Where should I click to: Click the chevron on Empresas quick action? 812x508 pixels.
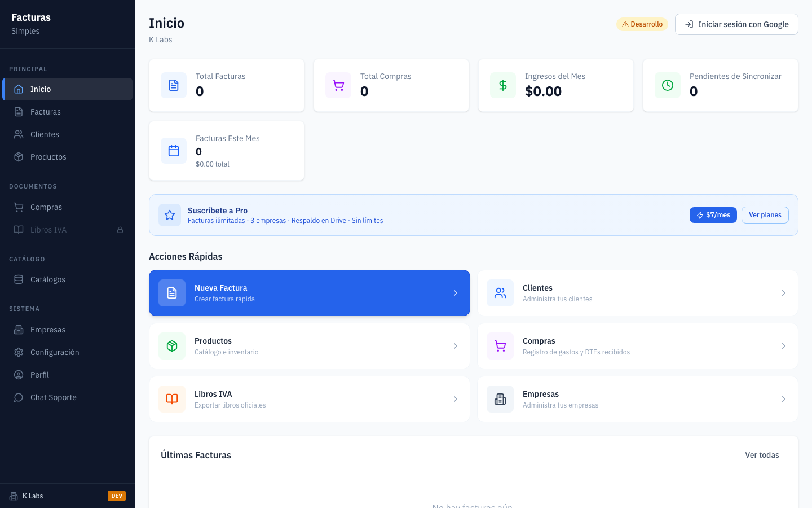click(x=784, y=399)
